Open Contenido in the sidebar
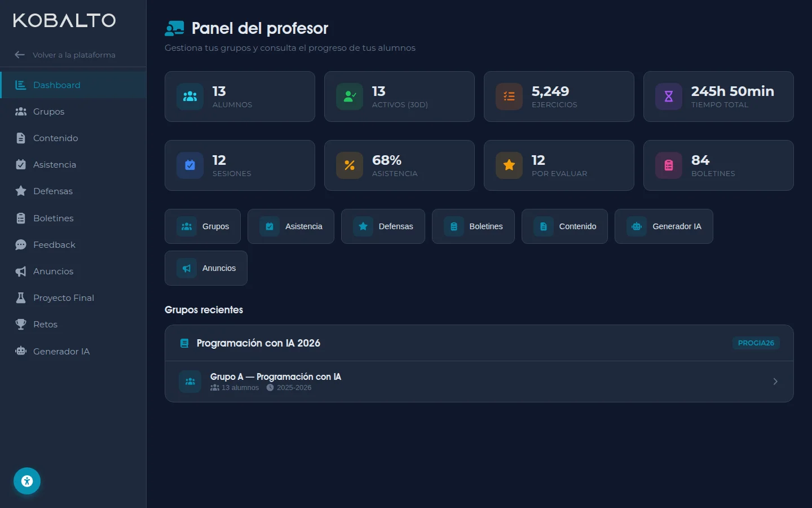Image resolution: width=812 pixels, height=508 pixels. click(73, 138)
